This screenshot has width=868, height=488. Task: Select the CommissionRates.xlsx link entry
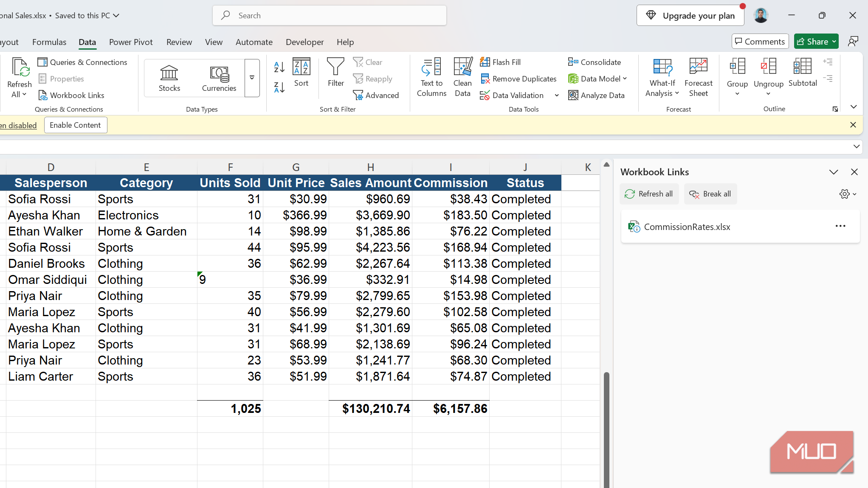tap(740, 227)
